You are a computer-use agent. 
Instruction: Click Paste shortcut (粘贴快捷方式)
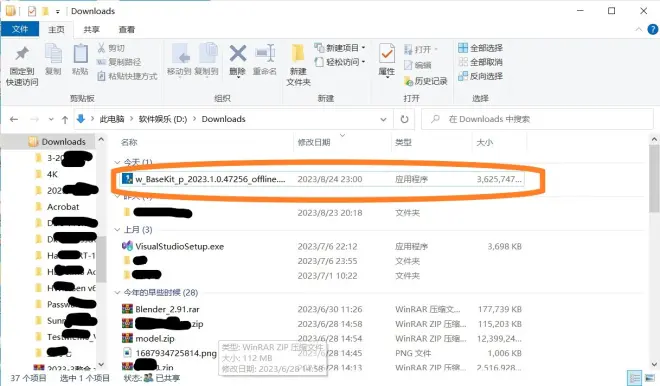pos(127,76)
